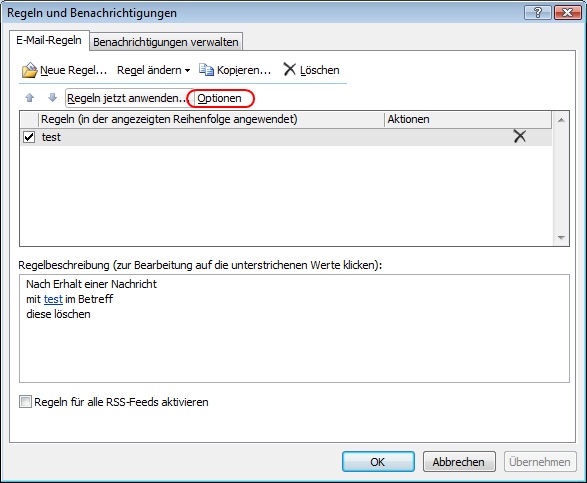Image resolution: width=587 pixels, height=483 pixels.
Task: Enable Regeln für alle RSS-Feeds aktivieren
Action: point(25,402)
